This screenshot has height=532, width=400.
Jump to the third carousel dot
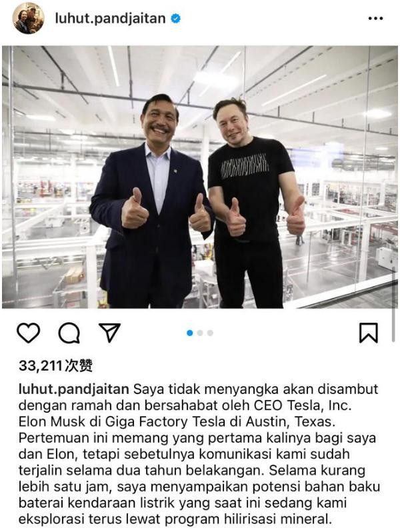[210, 333]
